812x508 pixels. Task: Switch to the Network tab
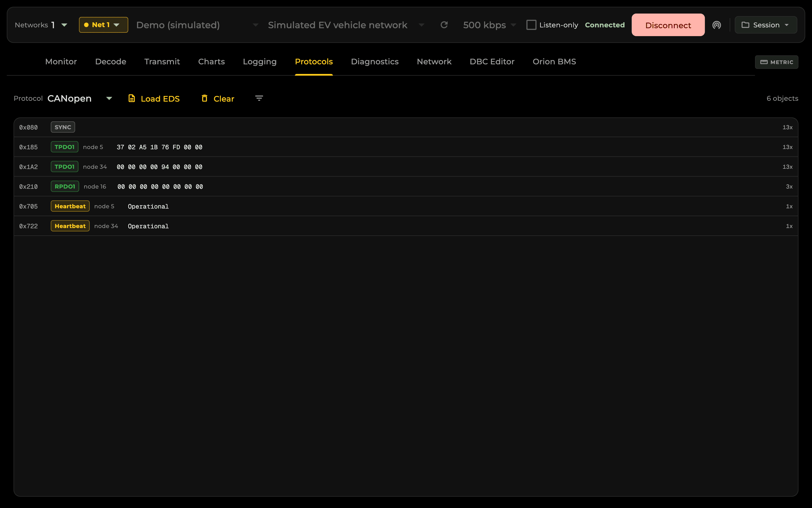[x=434, y=62]
